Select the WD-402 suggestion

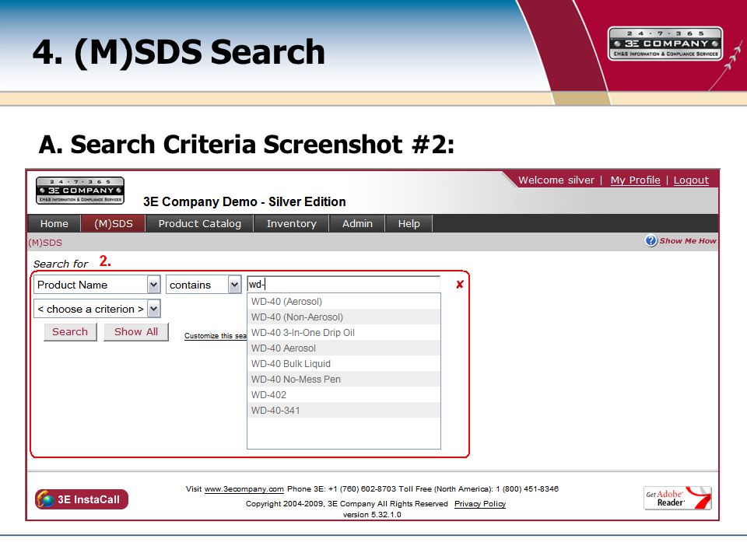[x=343, y=395]
